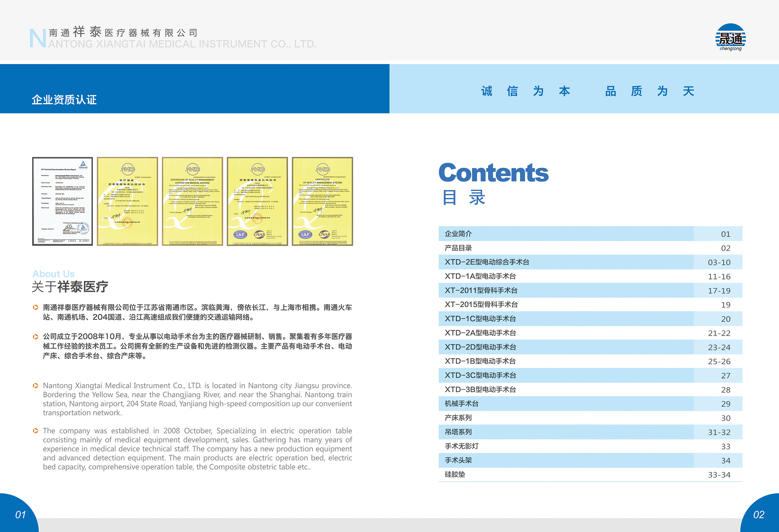Select the 吊塔系列 contents entry

pos(590,432)
